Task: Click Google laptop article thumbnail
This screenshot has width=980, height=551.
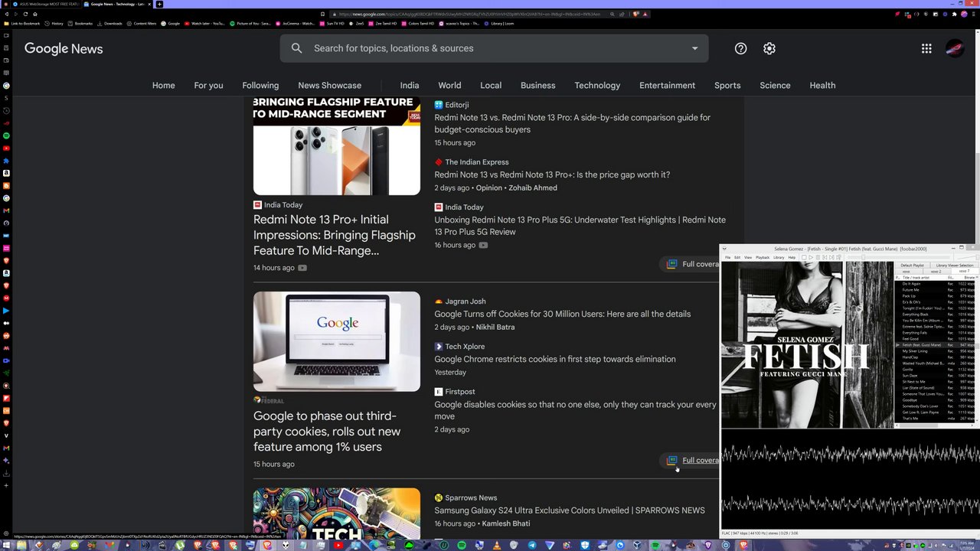Action: [x=337, y=341]
